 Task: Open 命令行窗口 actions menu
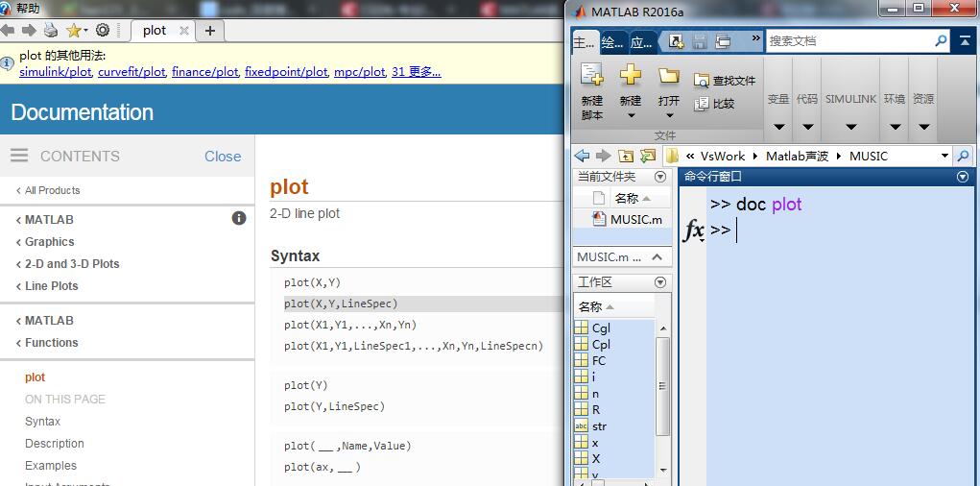coord(963,177)
